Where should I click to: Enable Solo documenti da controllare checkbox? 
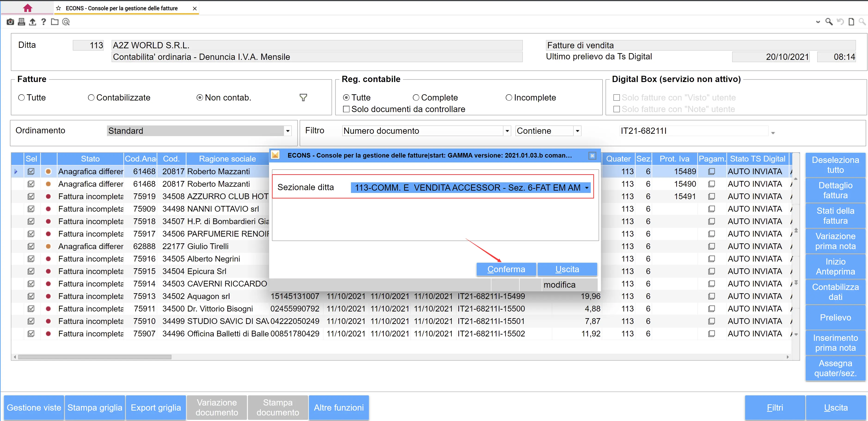point(346,109)
